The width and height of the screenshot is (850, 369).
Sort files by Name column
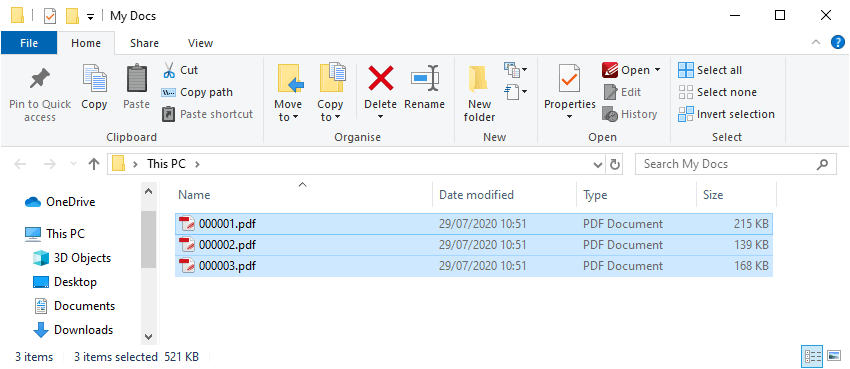click(x=194, y=195)
